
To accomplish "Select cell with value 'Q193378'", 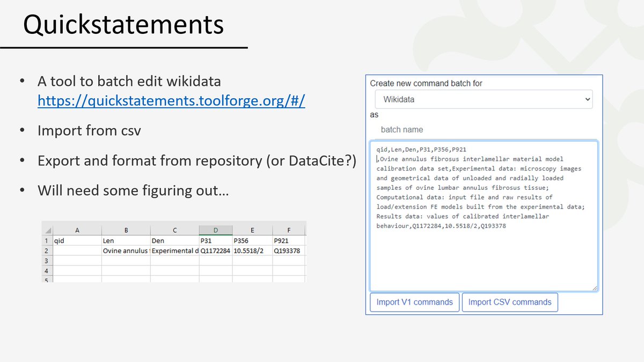I will click(x=288, y=251).
